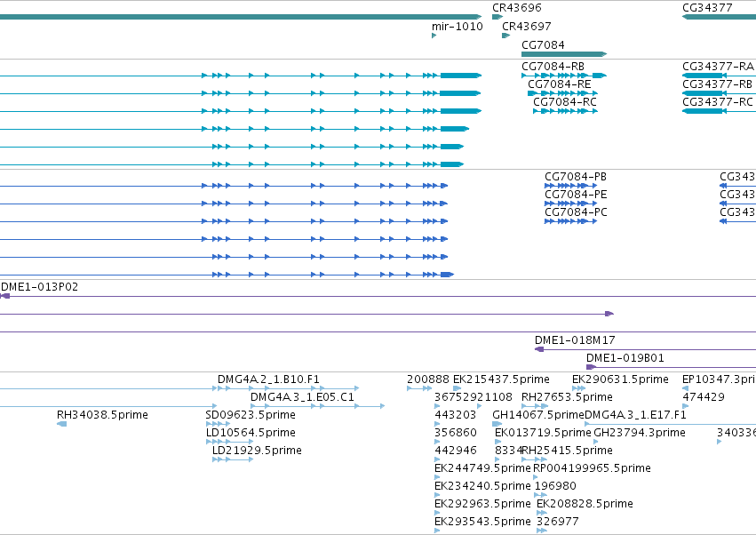Screen dimensions: 756x535
Task: Click the RP004199965.5prime label
Action: [592, 468]
